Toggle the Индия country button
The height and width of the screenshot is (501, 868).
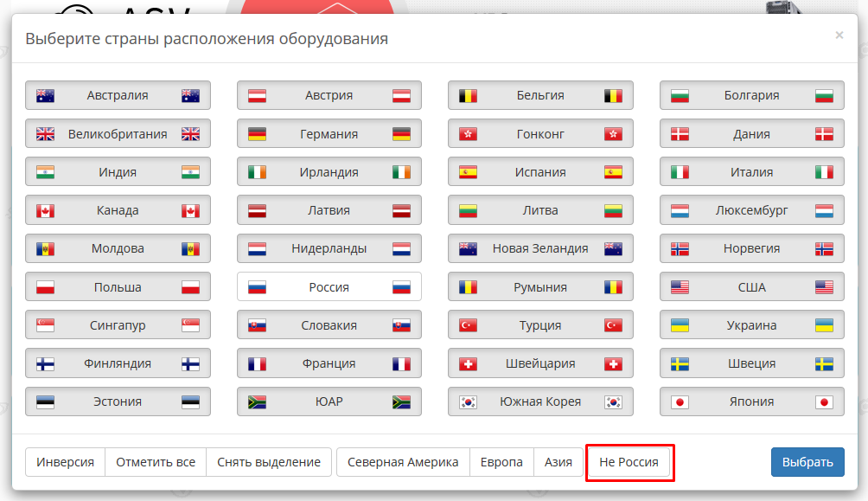[118, 172]
